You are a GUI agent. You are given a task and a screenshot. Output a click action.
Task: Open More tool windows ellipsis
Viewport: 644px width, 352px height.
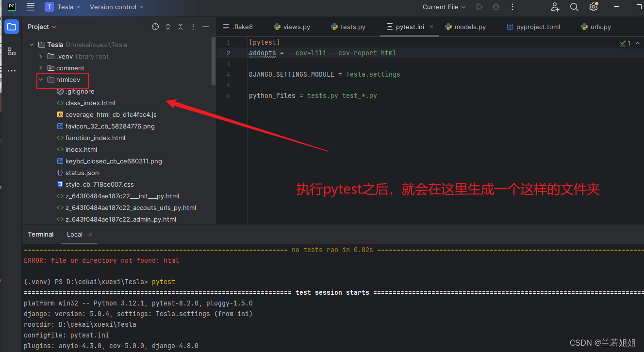pos(12,71)
